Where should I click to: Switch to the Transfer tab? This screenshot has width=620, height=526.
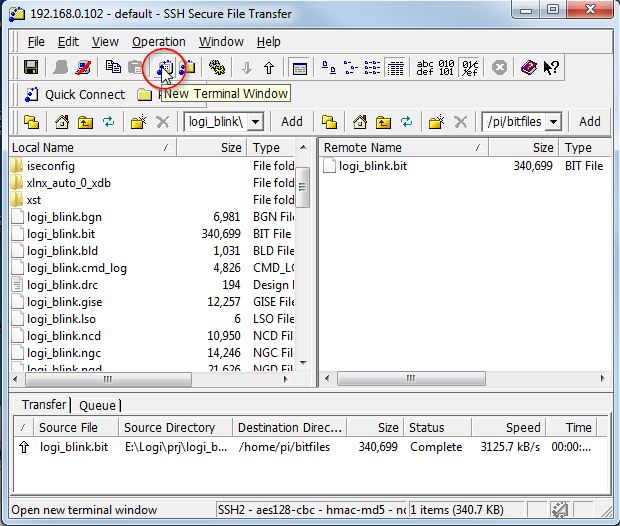(x=43, y=405)
